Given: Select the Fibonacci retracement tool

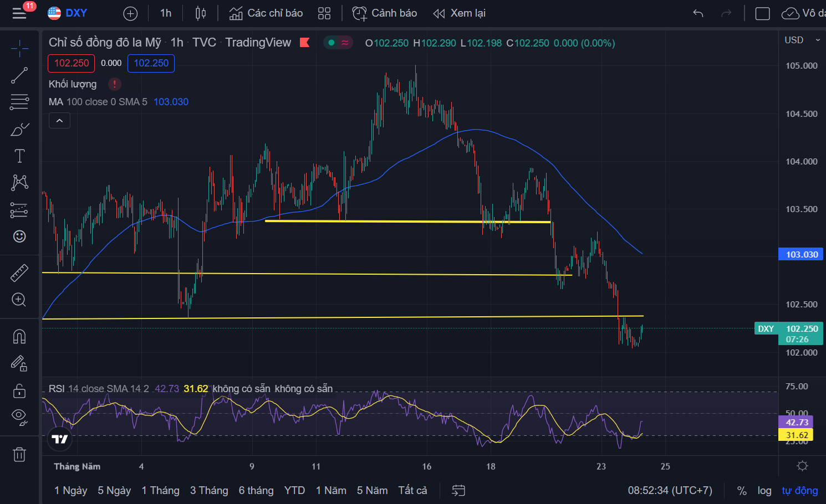Looking at the screenshot, I should click(x=19, y=102).
